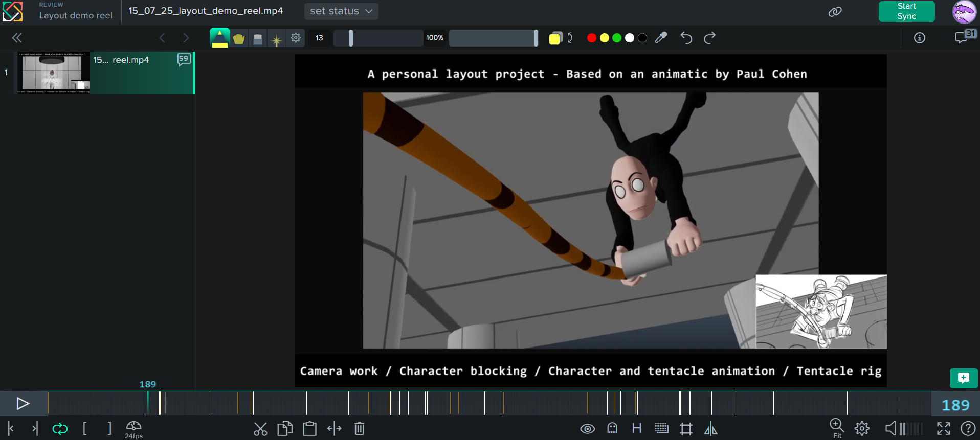Viewport: 980px width, 440px height.
Task: Select the 15... reel.mp4 thumbnail
Action: click(54, 73)
